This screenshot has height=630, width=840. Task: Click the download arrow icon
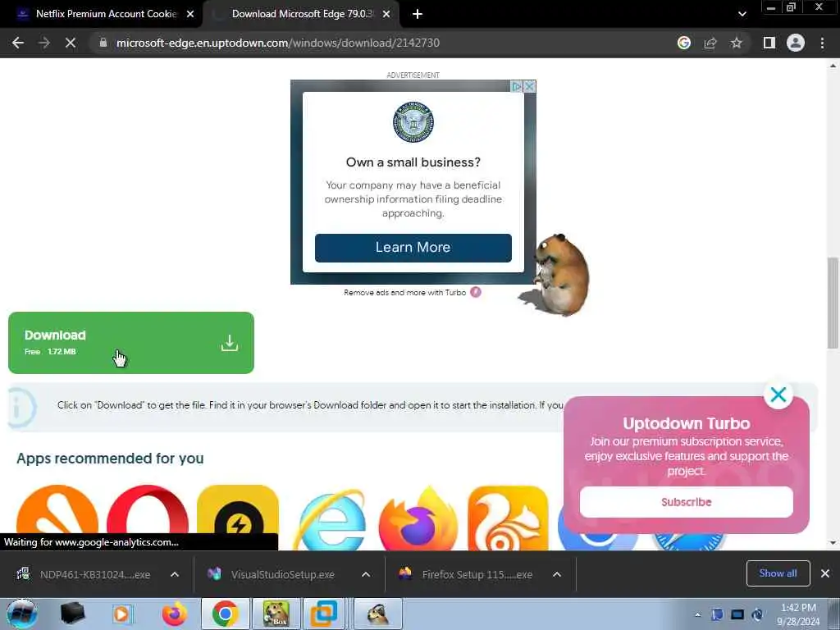[230, 343]
